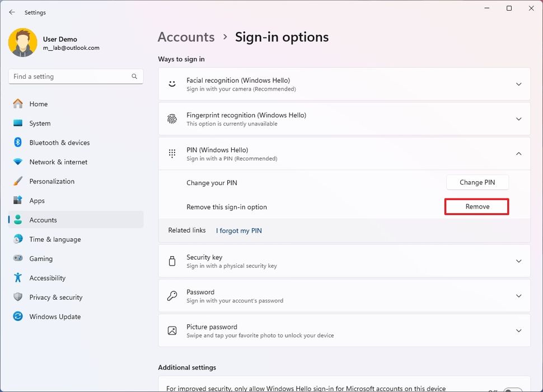This screenshot has height=392, width=543.
Task: Click the Security key icon
Action: point(172,261)
